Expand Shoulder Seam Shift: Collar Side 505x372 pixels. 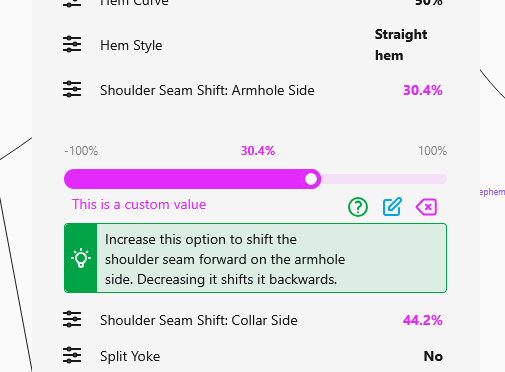tap(253, 320)
